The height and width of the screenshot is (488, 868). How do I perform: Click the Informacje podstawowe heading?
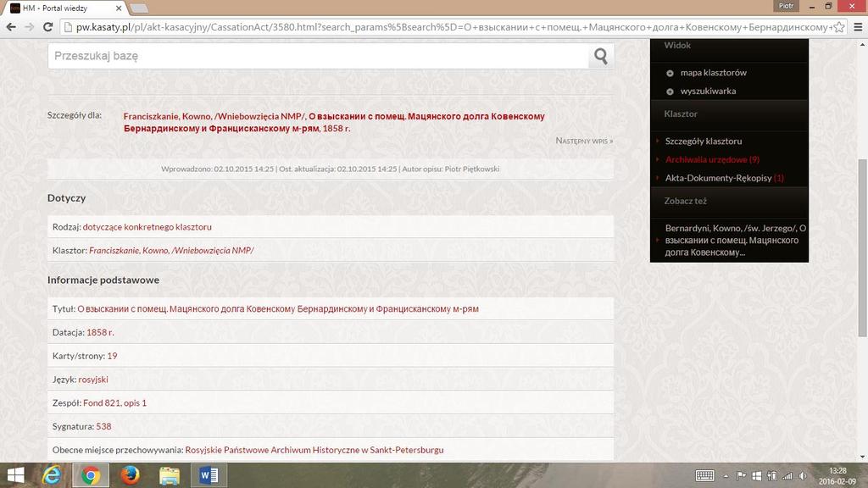tap(103, 280)
